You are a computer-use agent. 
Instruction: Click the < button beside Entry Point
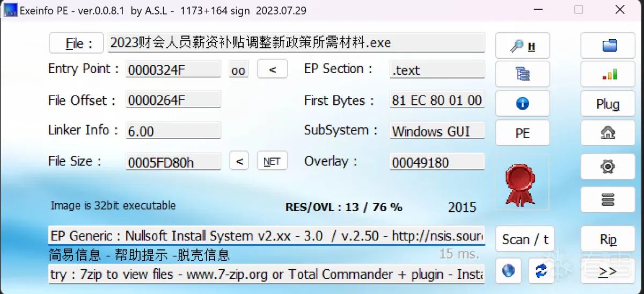(272, 69)
